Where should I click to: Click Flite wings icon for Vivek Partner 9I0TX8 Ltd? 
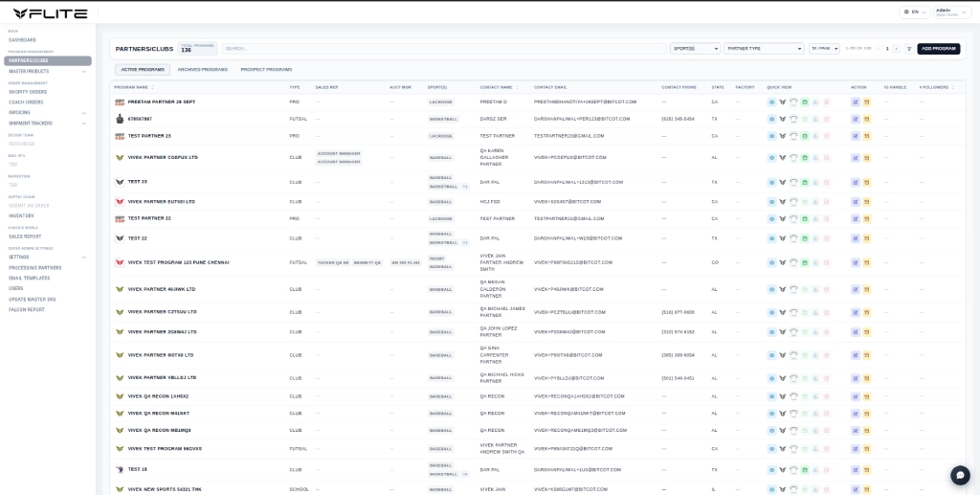tap(783, 355)
